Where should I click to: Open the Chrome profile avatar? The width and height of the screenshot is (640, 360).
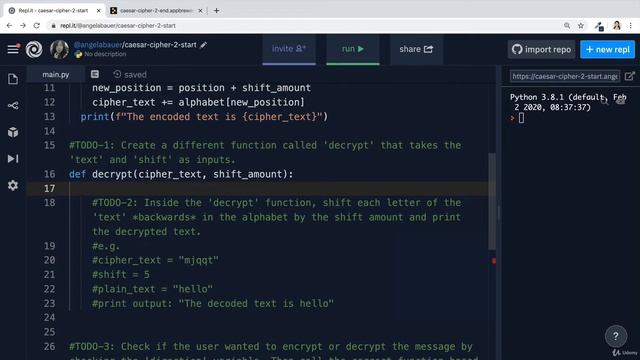pos(617,25)
